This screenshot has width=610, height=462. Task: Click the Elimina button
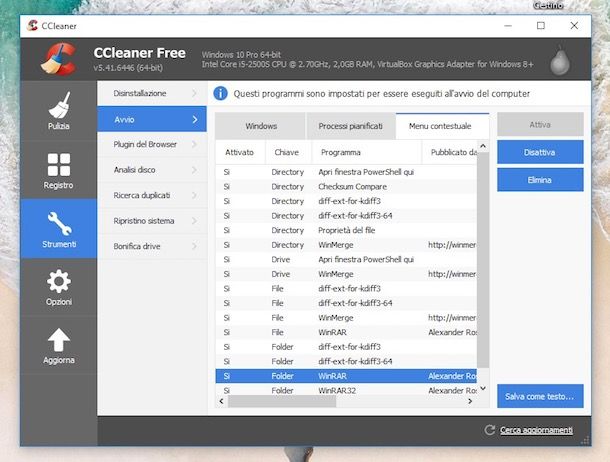click(540, 180)
